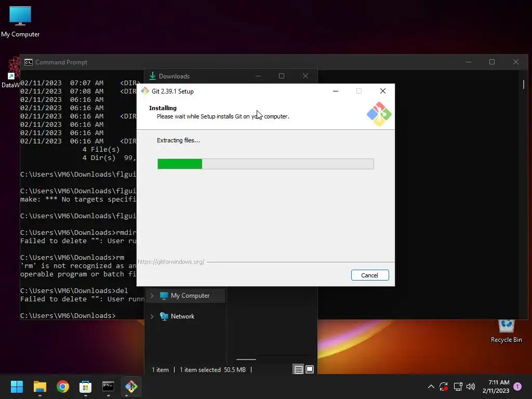Maximize the Downloads window

pyautogui.click(x=282, y=76)
